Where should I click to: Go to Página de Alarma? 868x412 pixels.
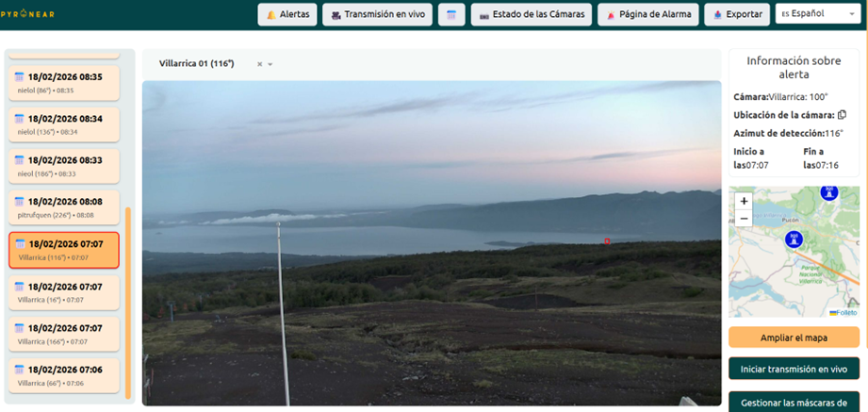(x=648, y=14)
